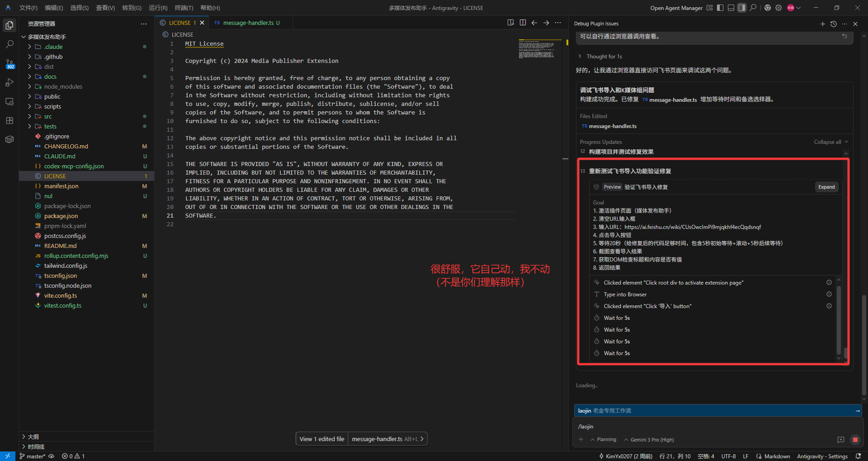Start a new chat with plus icon
Screen dimensions: 868x461
(x=822, y=24)
